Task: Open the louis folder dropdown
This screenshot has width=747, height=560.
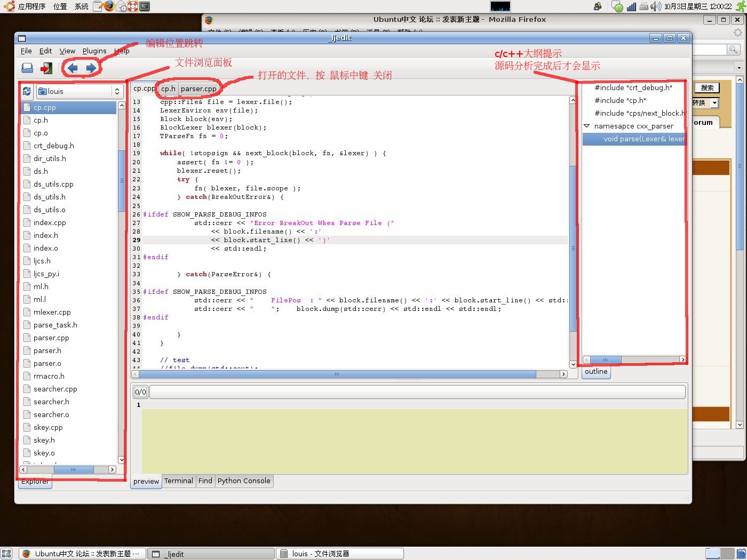Action: click(x=80, y=92)
